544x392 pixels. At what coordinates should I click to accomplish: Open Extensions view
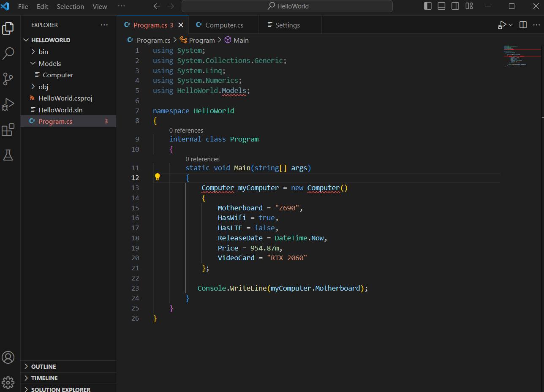8,130
